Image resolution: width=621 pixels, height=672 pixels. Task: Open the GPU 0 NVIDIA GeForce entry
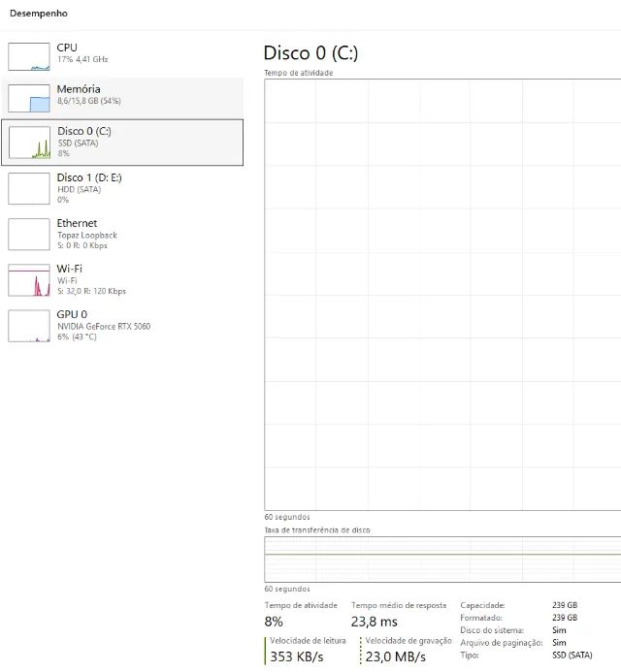[x=122, y=326]
